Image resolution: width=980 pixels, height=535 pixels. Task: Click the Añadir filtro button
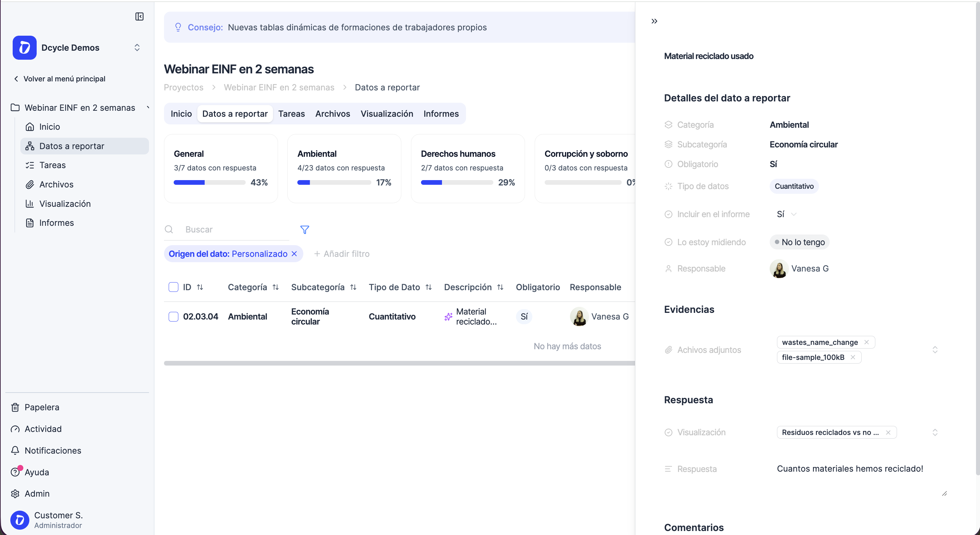[x=341, y=253]
